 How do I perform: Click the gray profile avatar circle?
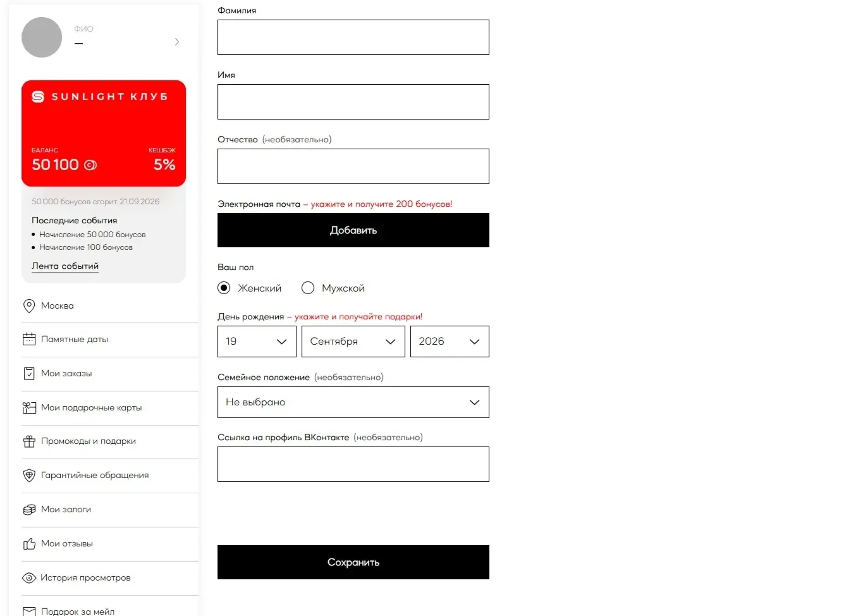(x=42, y=37)
